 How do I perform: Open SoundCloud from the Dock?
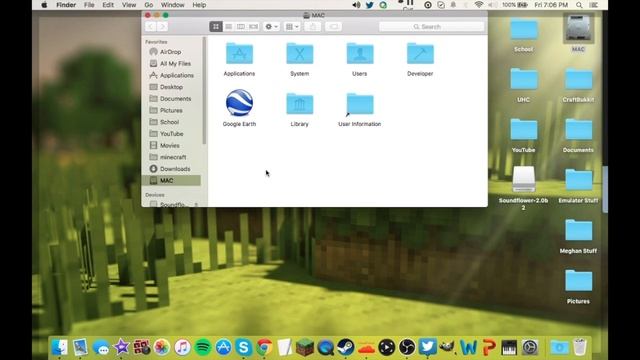pos(366,348)
